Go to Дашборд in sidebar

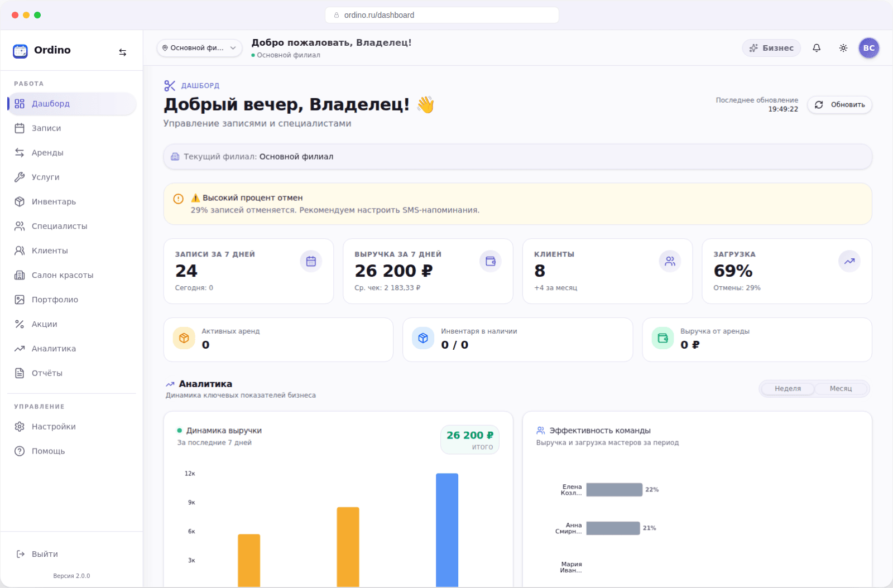[x=72, y=104]
